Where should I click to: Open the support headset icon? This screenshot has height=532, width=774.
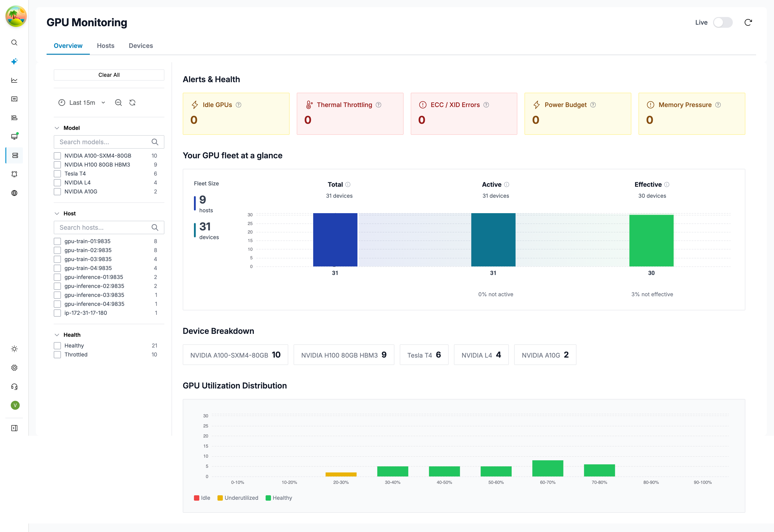[x=14, y=386]
